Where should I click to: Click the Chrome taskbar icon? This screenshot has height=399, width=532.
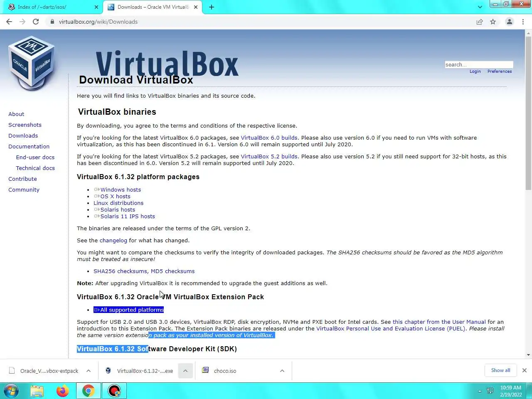click(88, 391)
